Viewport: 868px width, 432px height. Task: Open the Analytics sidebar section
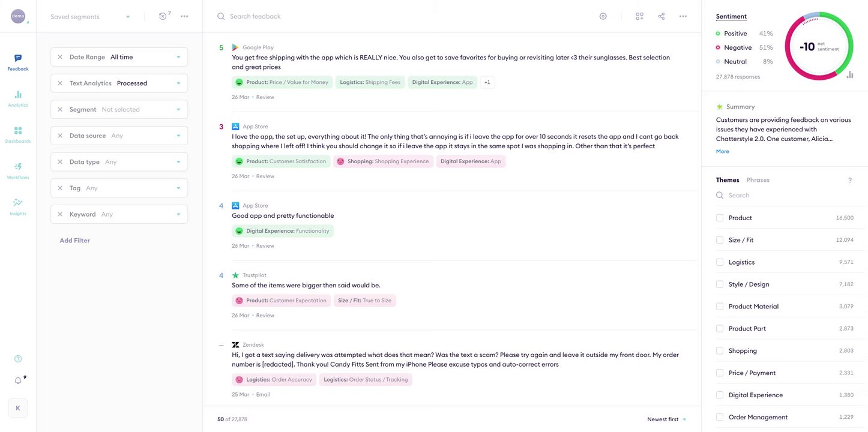click(18, 98)
